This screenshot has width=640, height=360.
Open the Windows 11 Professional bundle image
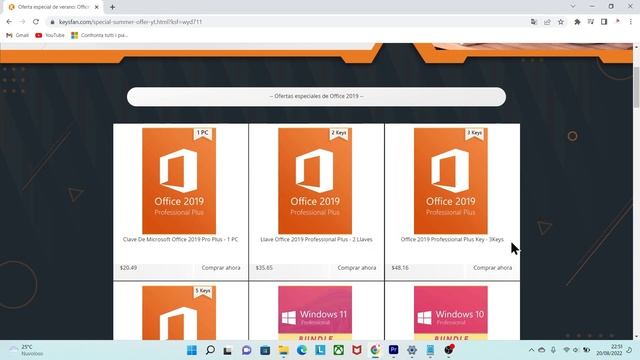click(x=315, y=313)
